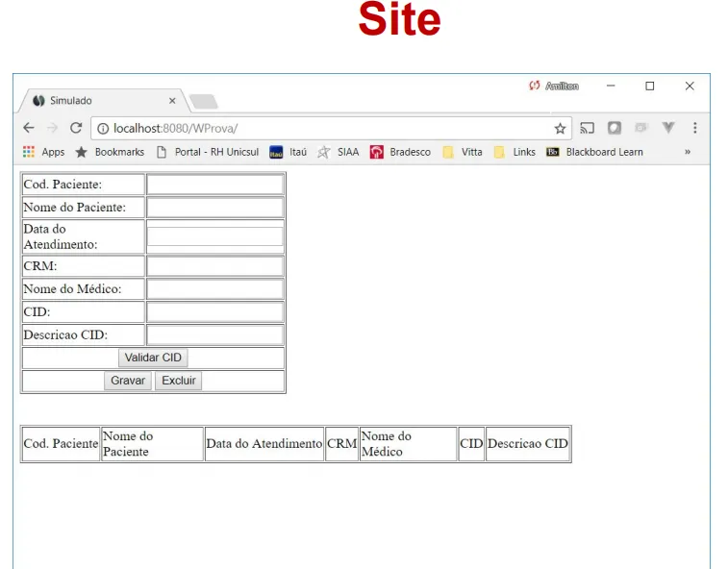Focus the Cod. Paciente input field
The height and width of the screenshot is (569, 728).
pos(215,185)
